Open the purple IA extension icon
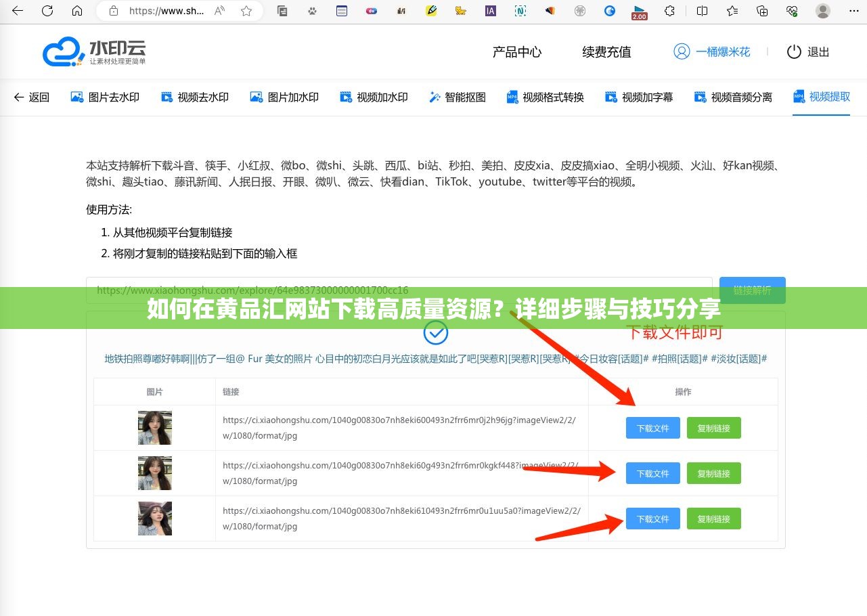Screen dimensions: 867x616 pos(491,11)
